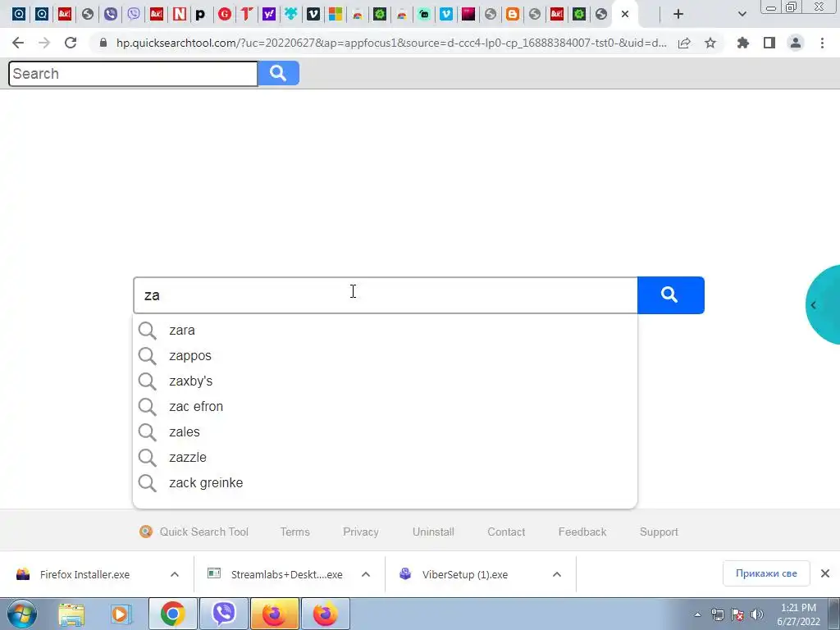Select the "zara" suggestion
This screenshot has height=630, width=840.
386,330
